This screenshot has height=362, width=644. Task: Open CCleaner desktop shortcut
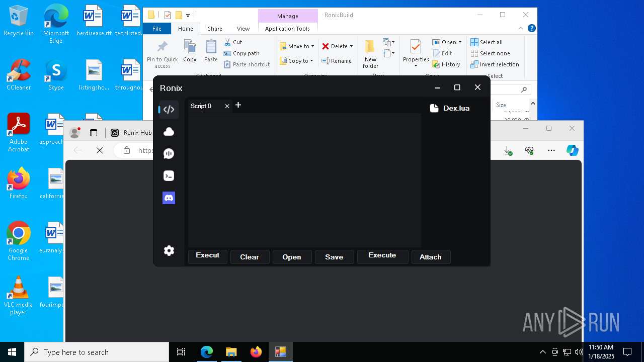pos(19,75)
